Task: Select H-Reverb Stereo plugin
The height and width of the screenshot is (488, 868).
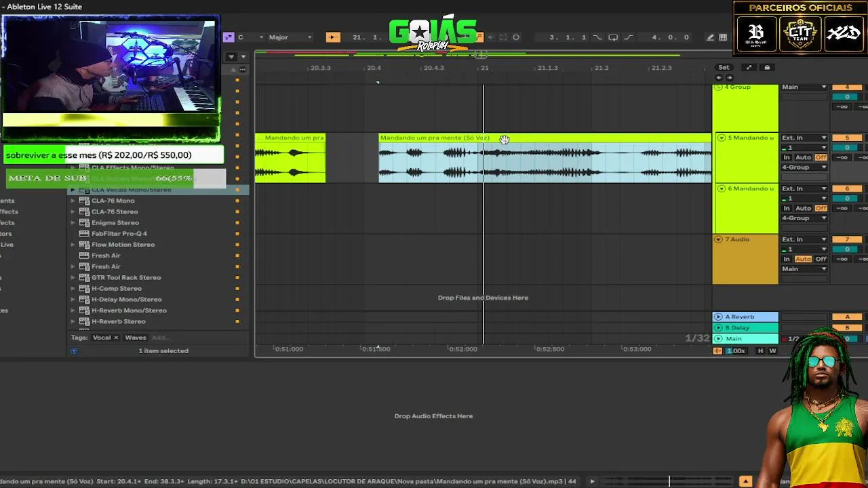Action: click(119, 321)
